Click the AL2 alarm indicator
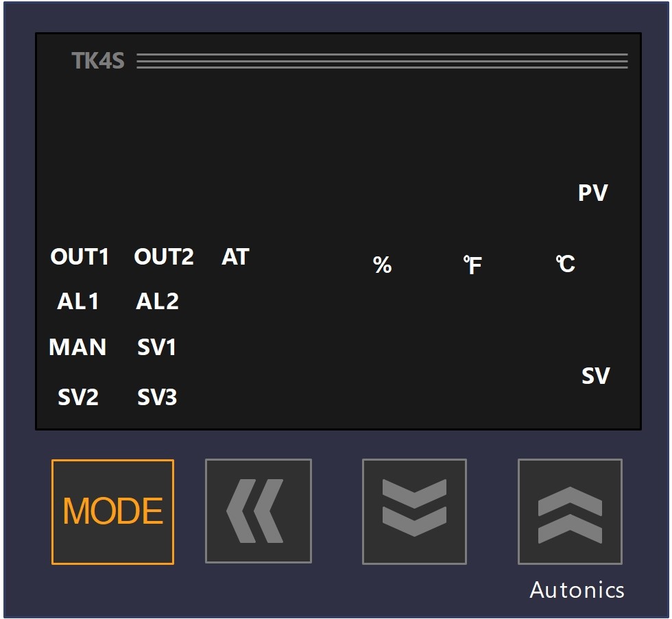The image size is (672, 619). [157, 301]
